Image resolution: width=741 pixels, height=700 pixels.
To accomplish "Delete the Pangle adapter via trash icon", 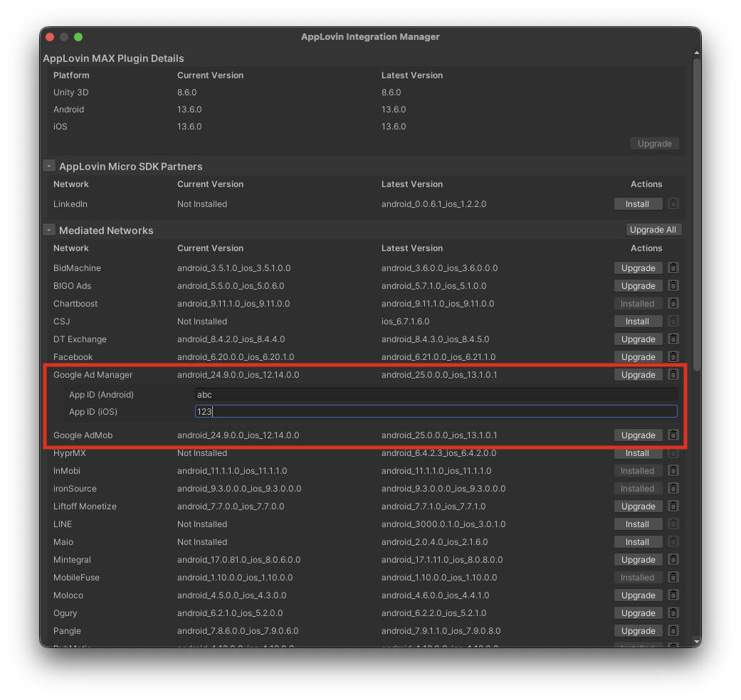I will (x=673, y=631).
